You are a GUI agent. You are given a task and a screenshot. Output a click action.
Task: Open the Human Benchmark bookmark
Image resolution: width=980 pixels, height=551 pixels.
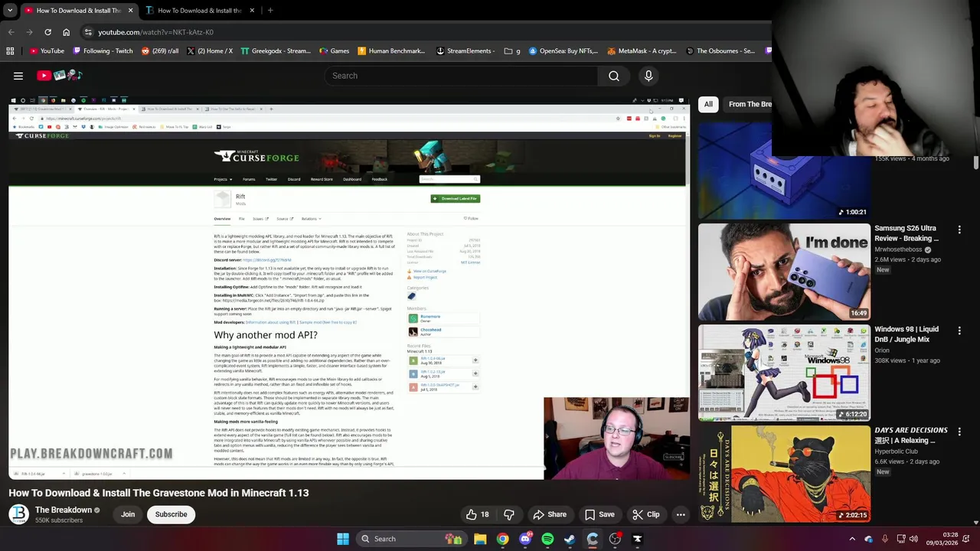(x=391, y=51)
